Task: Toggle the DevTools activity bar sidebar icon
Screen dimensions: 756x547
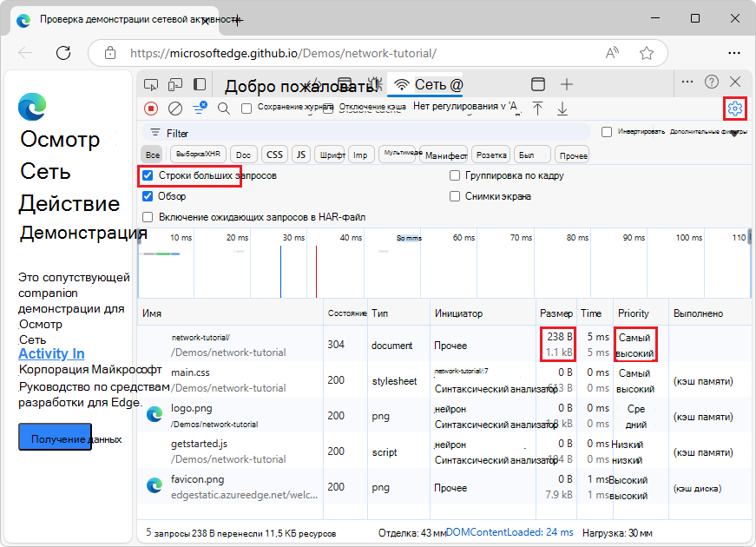Action: (x=200, y=84)
